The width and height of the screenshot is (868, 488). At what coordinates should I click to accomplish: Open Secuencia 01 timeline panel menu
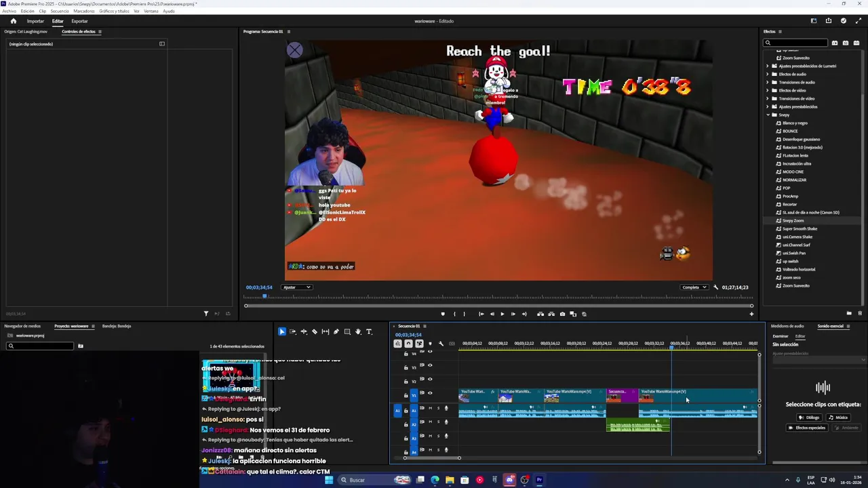(x=425, y=326)
